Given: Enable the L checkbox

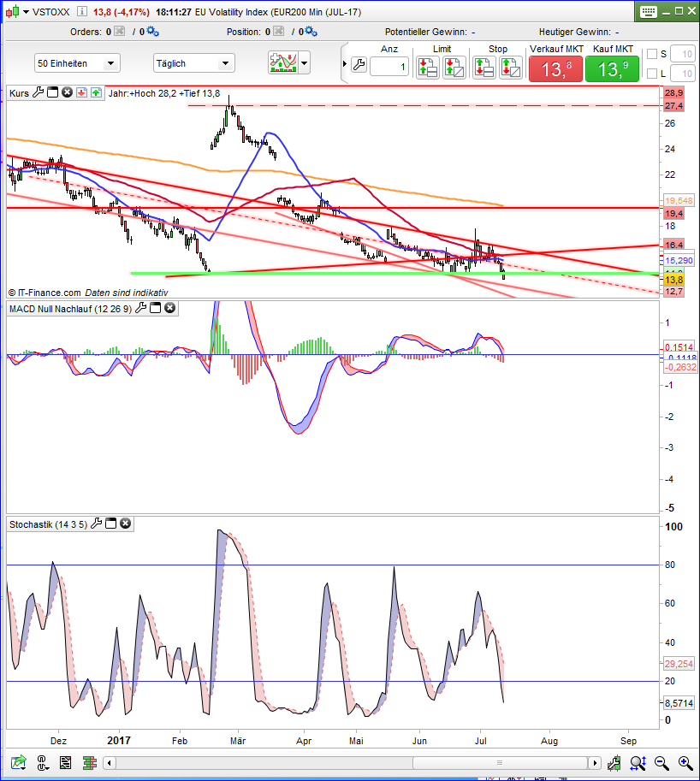Looking at the screenshot, I should pyautogui.click(x=652, y=74).
